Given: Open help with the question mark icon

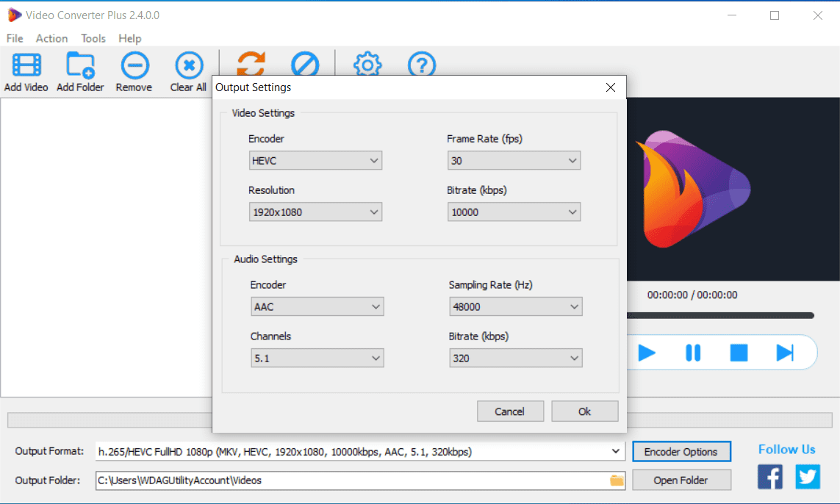Looking at the screenshot, I should (422, 64).
